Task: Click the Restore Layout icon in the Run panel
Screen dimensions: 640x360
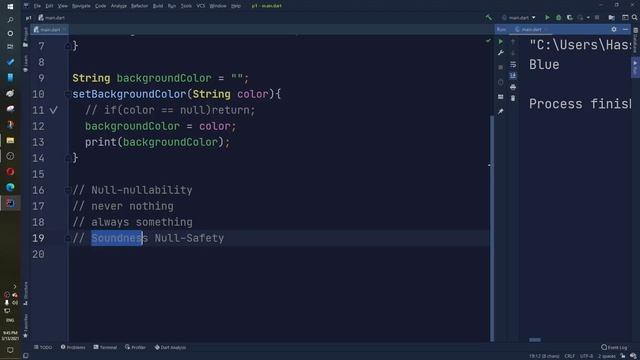Action: (x=501, y=97)
